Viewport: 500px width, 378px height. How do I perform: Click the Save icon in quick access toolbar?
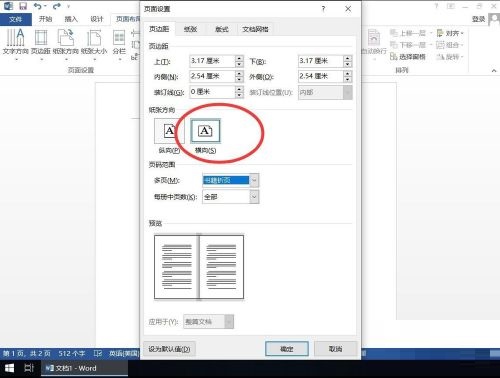click(23, 6)
